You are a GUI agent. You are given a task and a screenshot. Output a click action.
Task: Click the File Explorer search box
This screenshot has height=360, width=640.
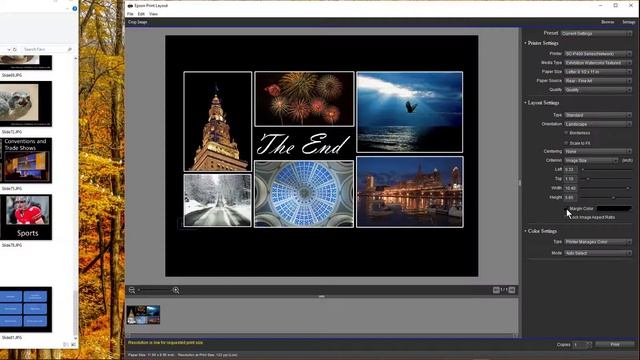tap(47, 49)
